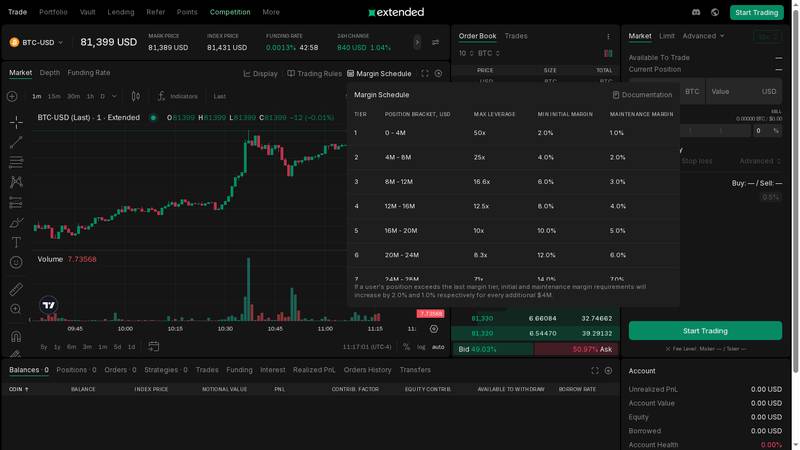800x450 pixels.
Task: Open the emoji icons tool
Action: [x=16, y=262]
